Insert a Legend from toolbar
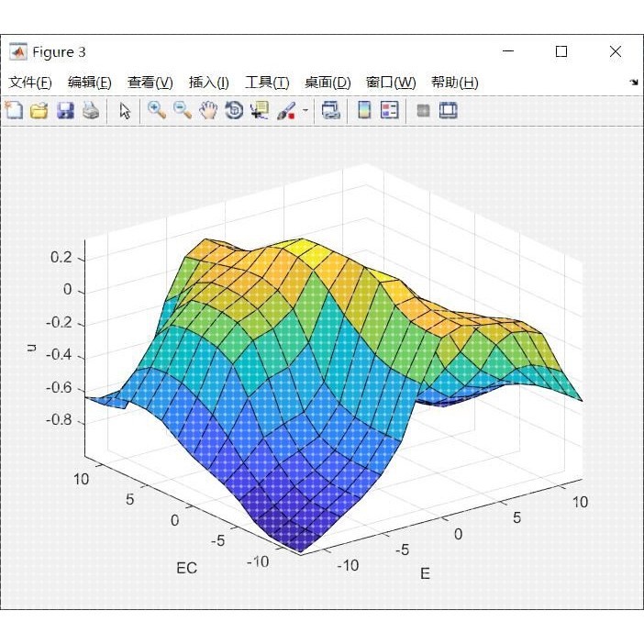 389,110
